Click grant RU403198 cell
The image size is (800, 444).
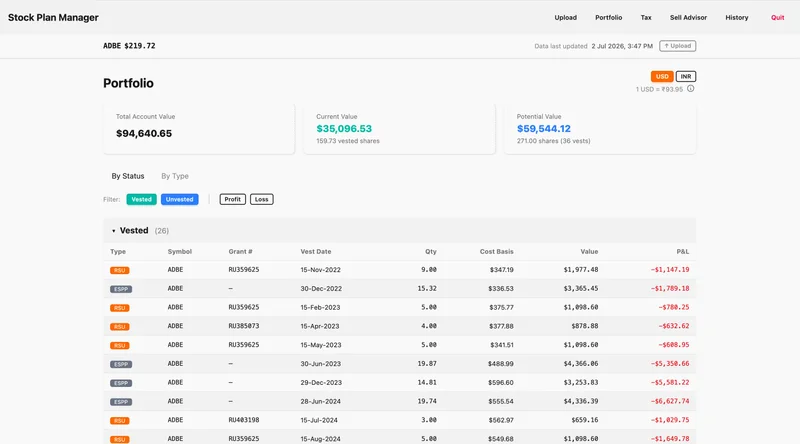pyautogui.click(x=244, y=420)
